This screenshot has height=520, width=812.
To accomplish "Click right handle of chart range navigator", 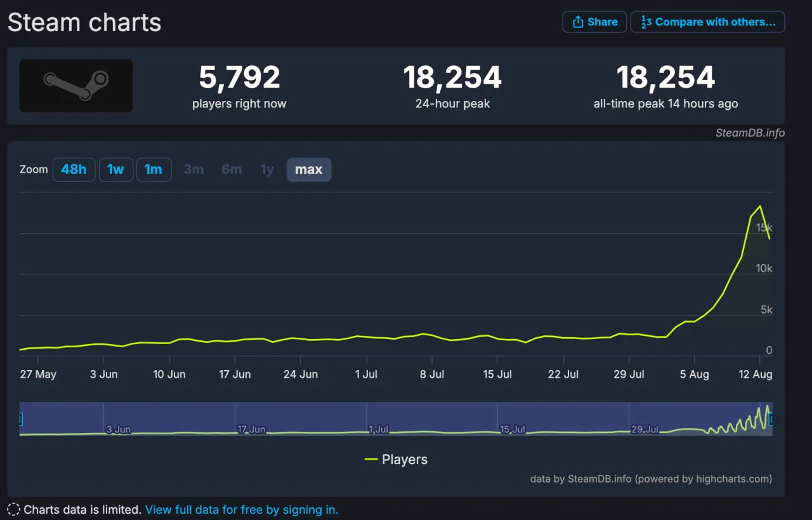I will 771,419.
